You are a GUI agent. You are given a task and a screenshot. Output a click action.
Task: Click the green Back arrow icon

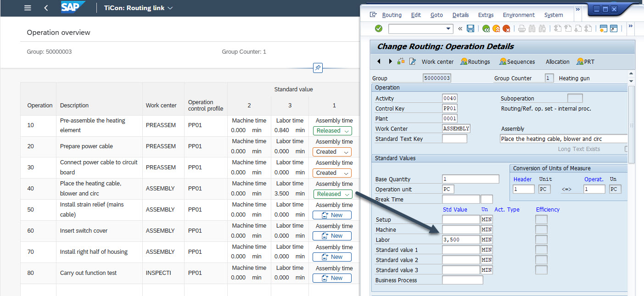click(486, 28)
